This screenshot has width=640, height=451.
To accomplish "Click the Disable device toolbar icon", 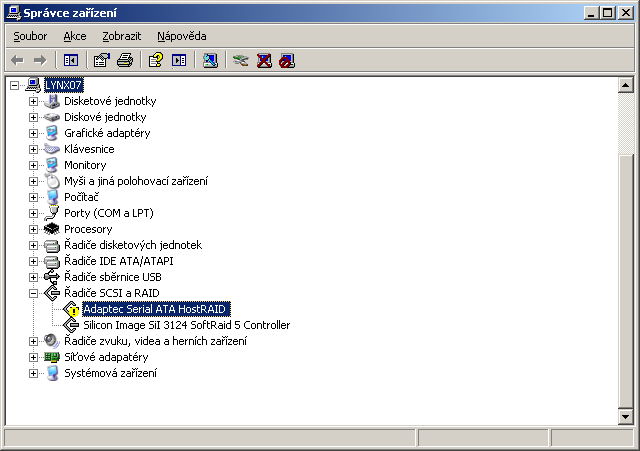I will (287, 61).
